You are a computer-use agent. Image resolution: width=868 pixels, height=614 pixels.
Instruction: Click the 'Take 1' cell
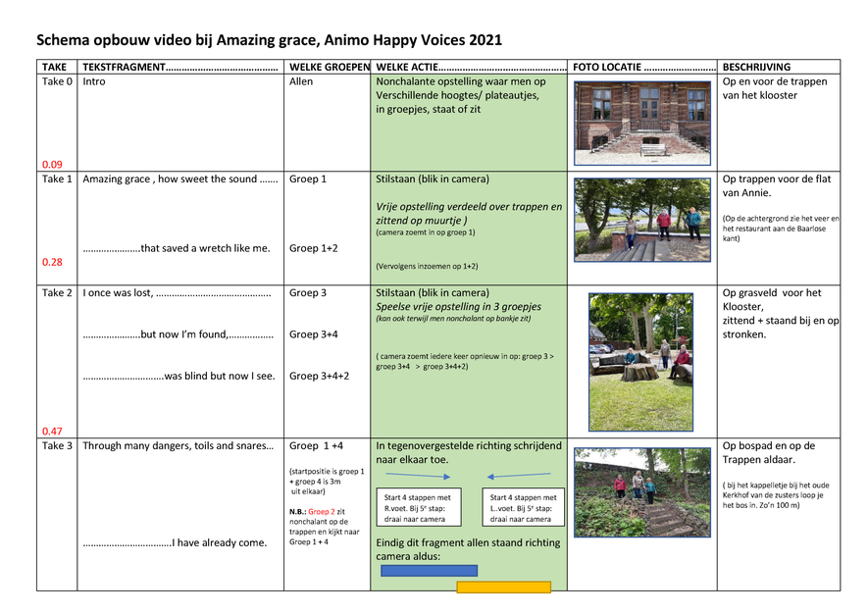tap(57, 179)
